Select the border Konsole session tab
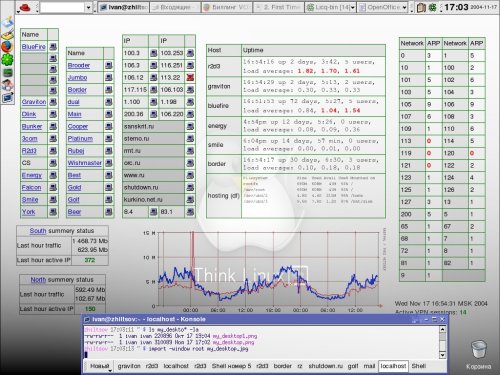The image size is (500, 375). (x=282, y=366)
